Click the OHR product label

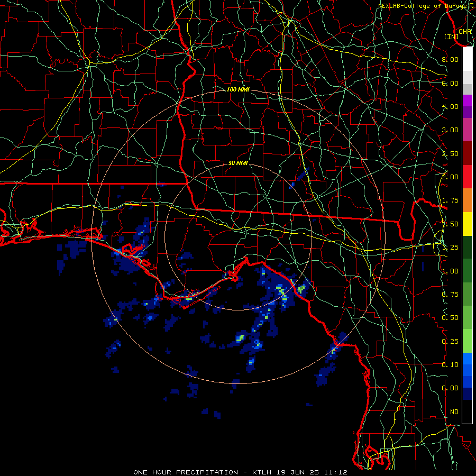(x=465, y=31)
